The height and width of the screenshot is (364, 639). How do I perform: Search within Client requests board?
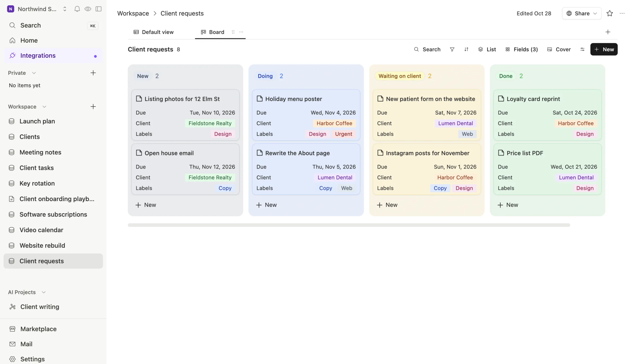point(427,50)
